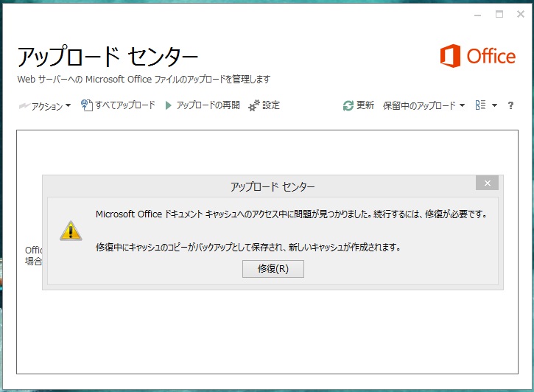Minimize the Upload Center window
Screen dimensions: 534x392
pos(478,15)
